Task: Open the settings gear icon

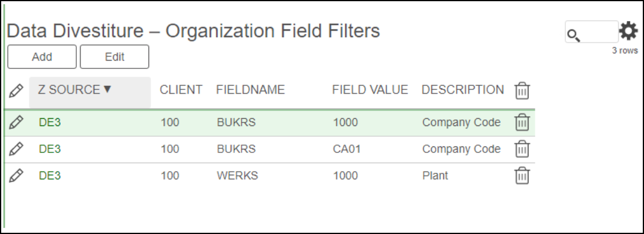Action: (x=628, y=31)
